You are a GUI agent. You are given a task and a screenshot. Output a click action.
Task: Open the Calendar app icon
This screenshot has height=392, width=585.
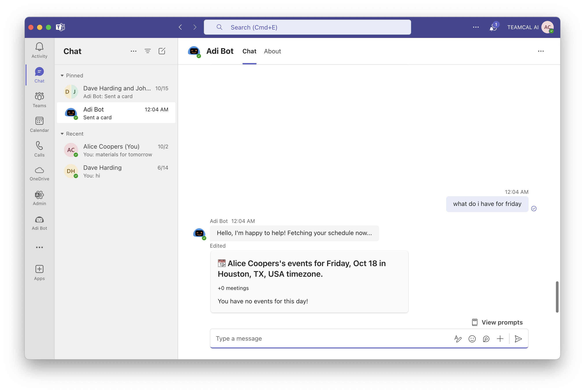coord(39,124)
